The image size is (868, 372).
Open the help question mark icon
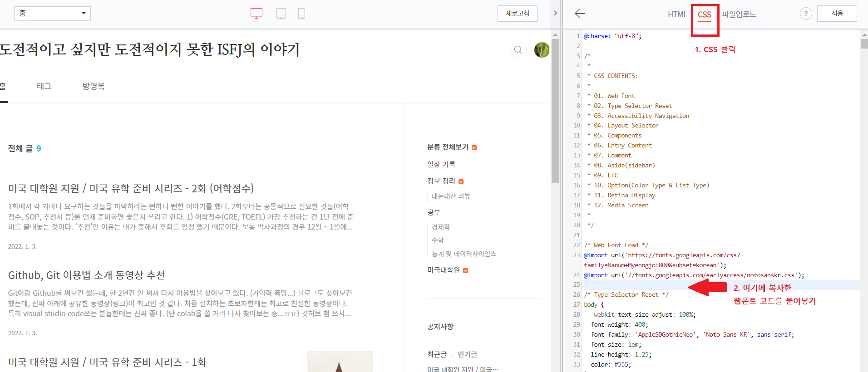[x=806, y=14]
